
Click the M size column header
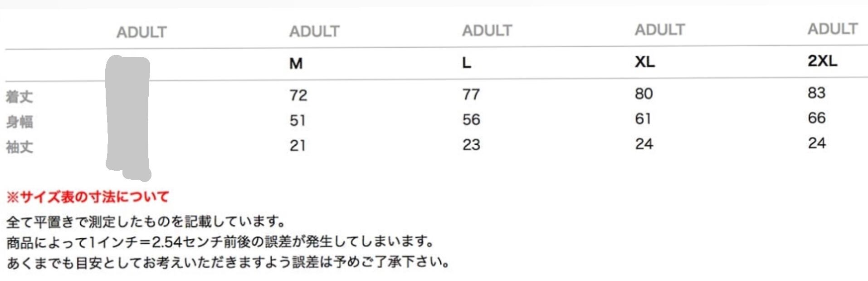[x=296, y=63]
